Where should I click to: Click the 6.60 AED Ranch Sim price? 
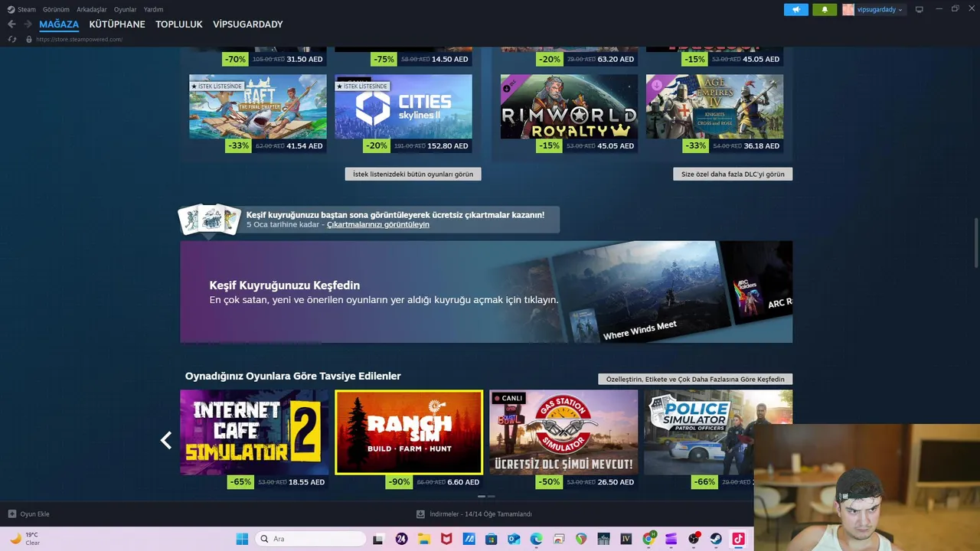point(463,482)
